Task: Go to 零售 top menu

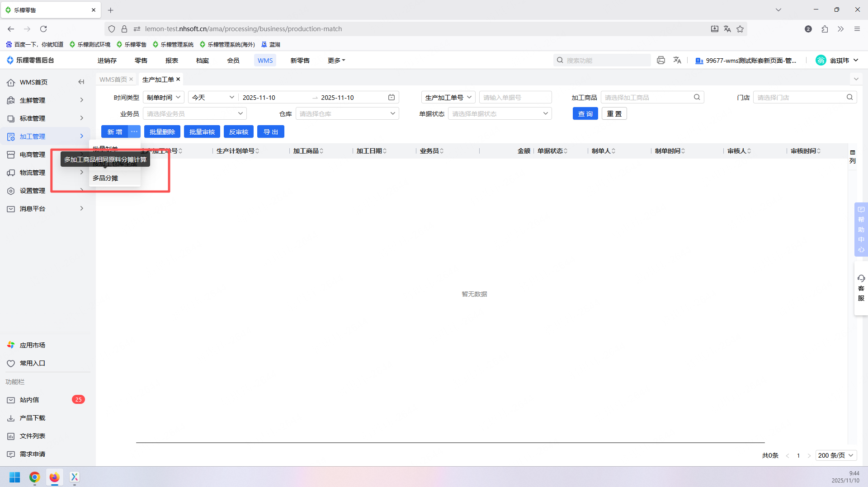Action: point(141,60)
